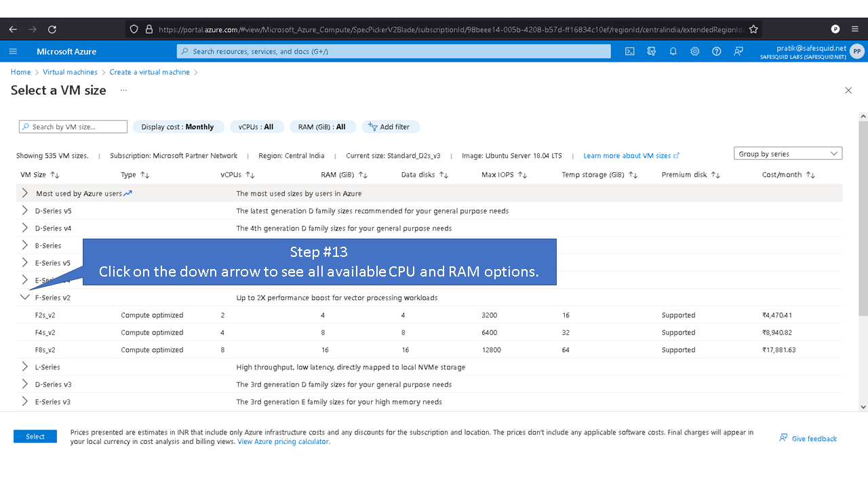Image resolution: width=868 pixels, height=488 pixels.
Task: Close the Select a VM size blade
Action: [848, 90]
